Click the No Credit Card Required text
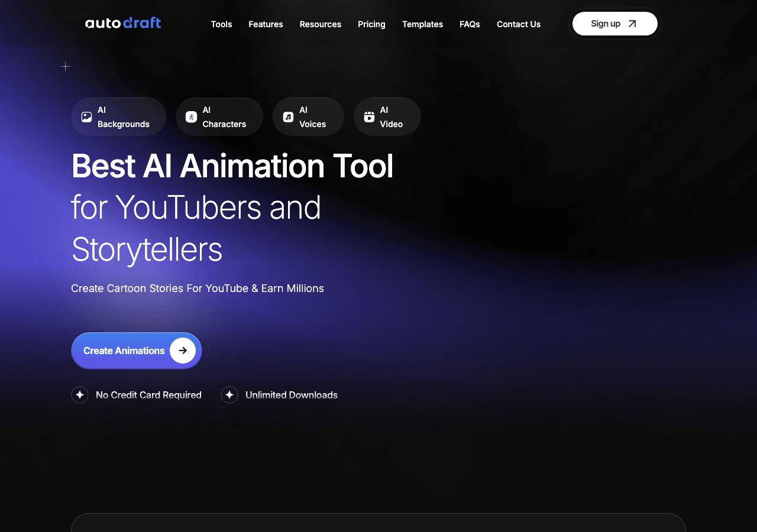Screen dimensions: 757x532 click(148, 395)
